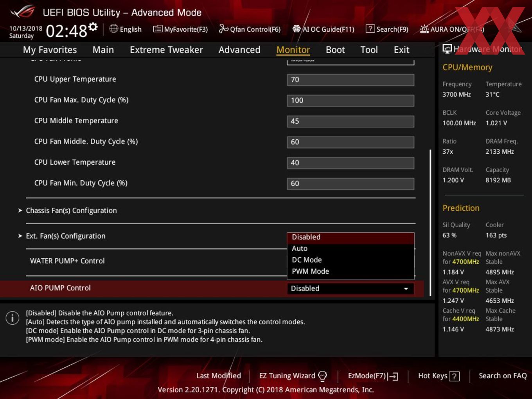This screenshot has height=399, width=532.
Task: Click CPU Middle Temperature field 45
Action: pyautogui.click(x=350, y=121)
